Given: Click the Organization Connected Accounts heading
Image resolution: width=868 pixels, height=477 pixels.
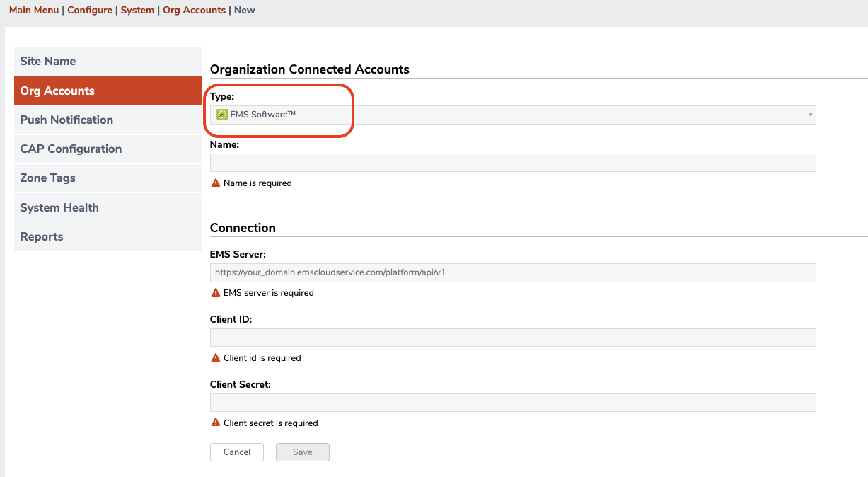Looking at the screenshot, I should point(310,69).
